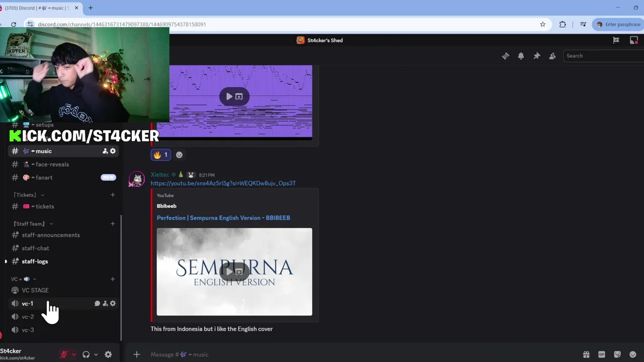Screen dimensions: 644x362
Task: Click the channel list scrollbar
Action: (x=121, y=278)
